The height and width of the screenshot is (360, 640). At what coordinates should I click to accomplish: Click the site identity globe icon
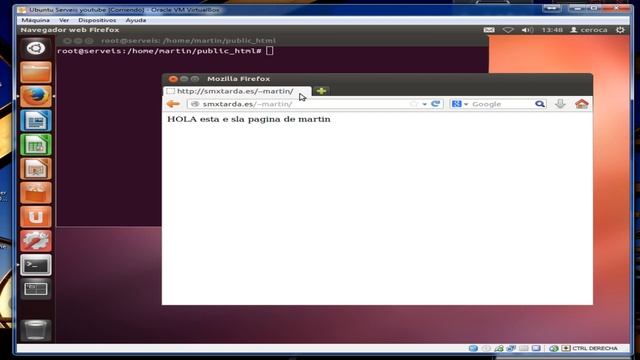[195, 104]
